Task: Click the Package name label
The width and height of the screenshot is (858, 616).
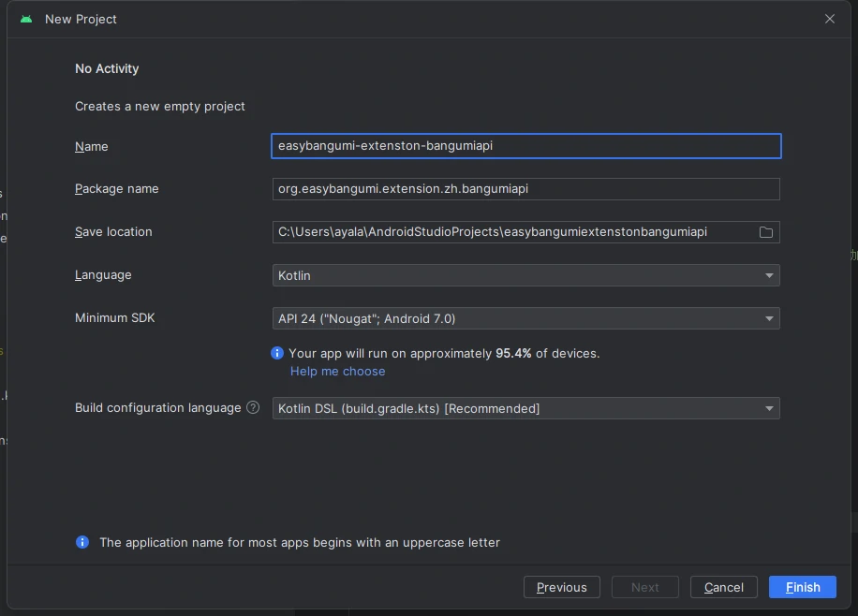Action: pyautogui.click(x=116, y=189)
